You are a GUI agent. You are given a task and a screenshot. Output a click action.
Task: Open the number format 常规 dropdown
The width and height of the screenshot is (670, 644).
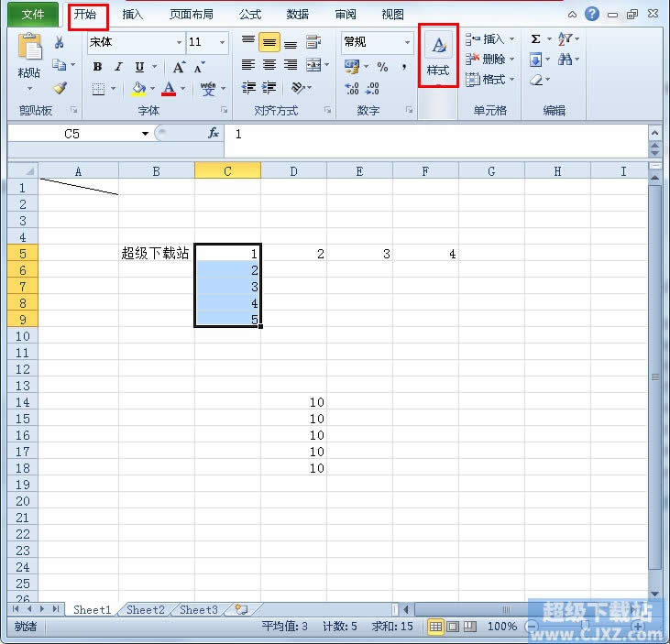tap(407, 42)
